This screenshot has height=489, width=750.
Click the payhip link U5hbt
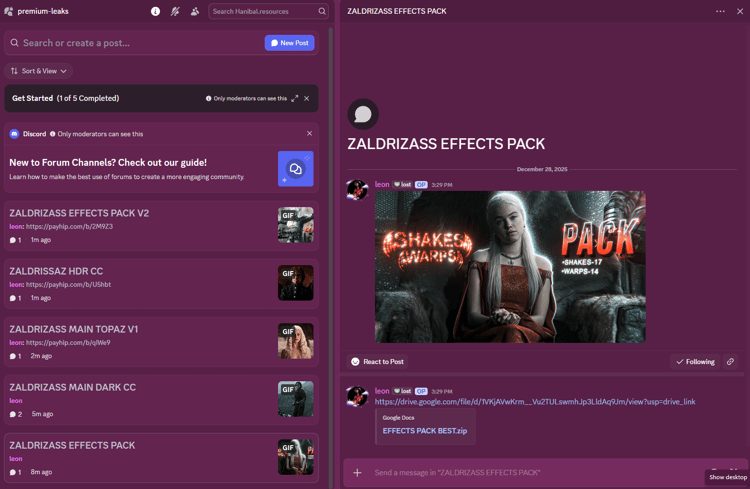[x=68, y=284]
